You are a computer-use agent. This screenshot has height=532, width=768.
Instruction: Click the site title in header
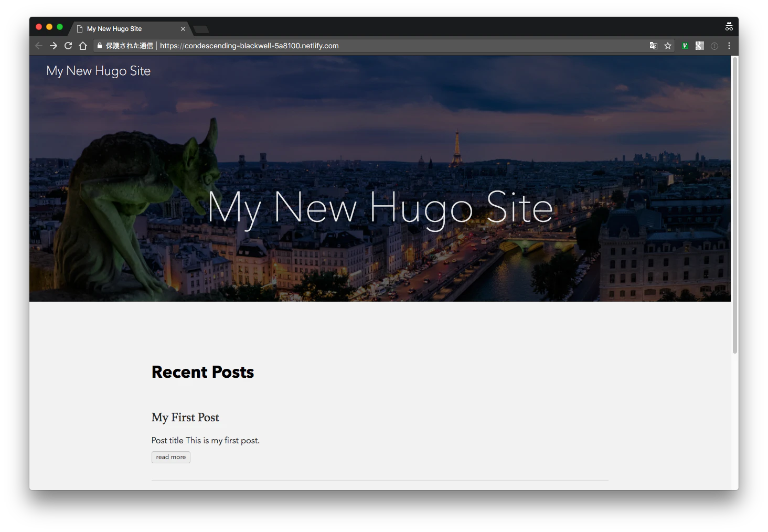tap(99, 71)
